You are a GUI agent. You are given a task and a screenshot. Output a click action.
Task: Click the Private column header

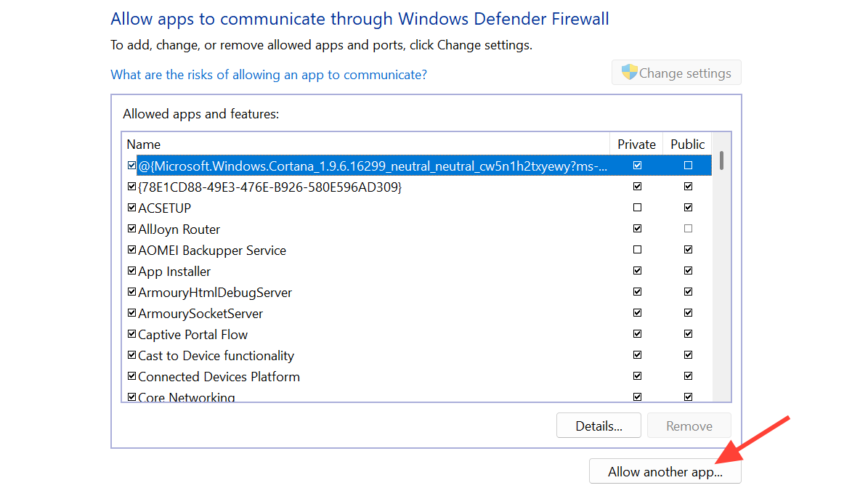click(x=636, y=144)
